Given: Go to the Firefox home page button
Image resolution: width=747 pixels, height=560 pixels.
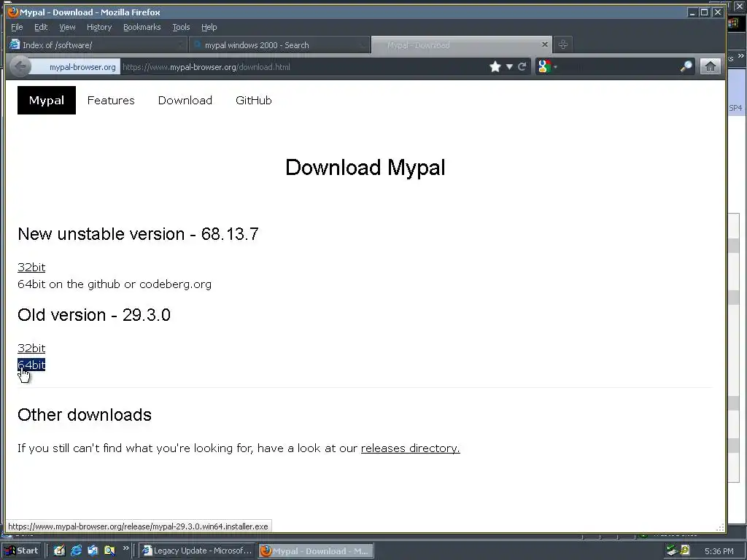Looking at the screenshot, I should [x=710, y=66].
